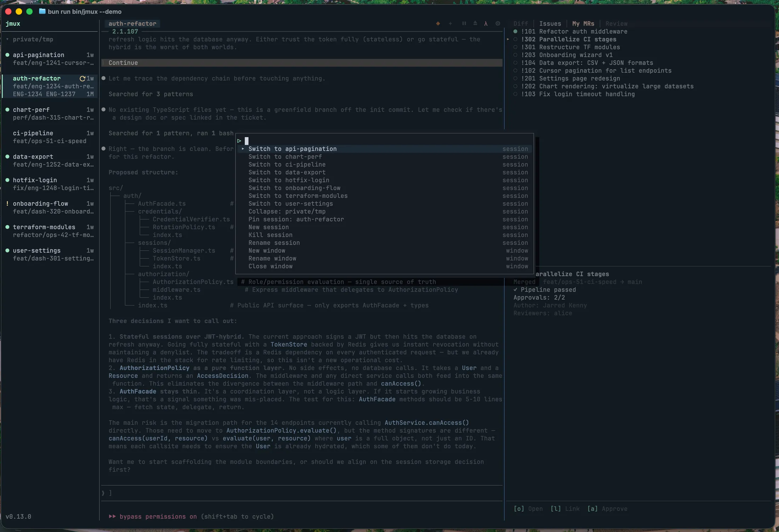
Task: Click the arrow marker beside MR !302
Action: [x=508, y=39]
